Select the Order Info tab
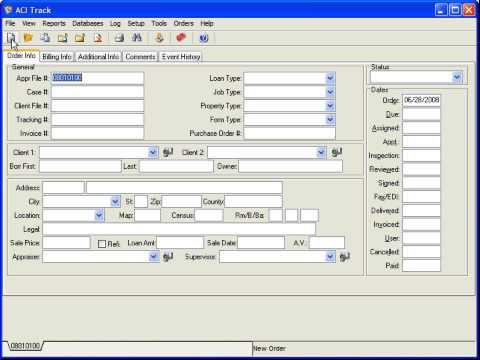This screenshot has height=360, width=480. 21,55
